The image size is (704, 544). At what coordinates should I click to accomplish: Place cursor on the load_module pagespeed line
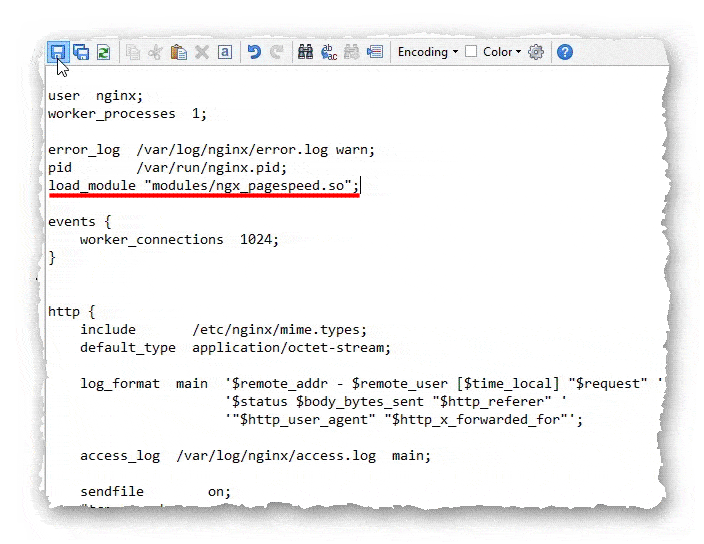pyautogui.click(x=204, y=185)
